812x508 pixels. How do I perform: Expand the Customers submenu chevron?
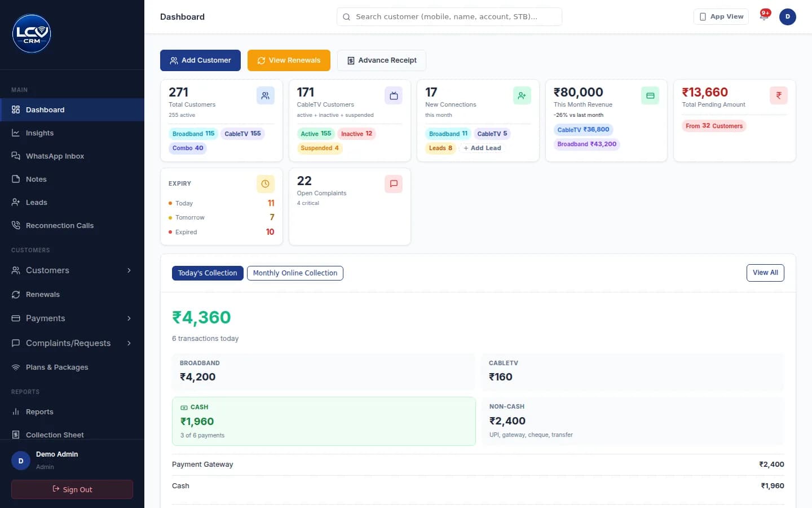point(129,270)
